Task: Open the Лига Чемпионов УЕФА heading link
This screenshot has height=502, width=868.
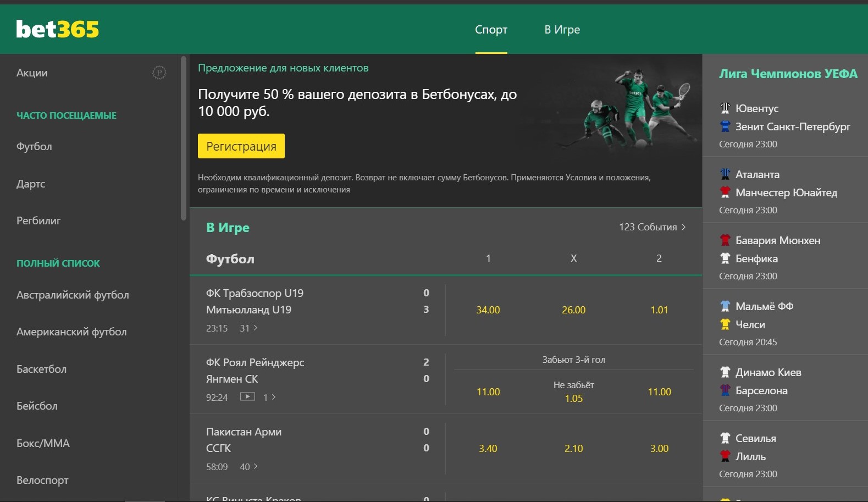Action: [788, 74]
